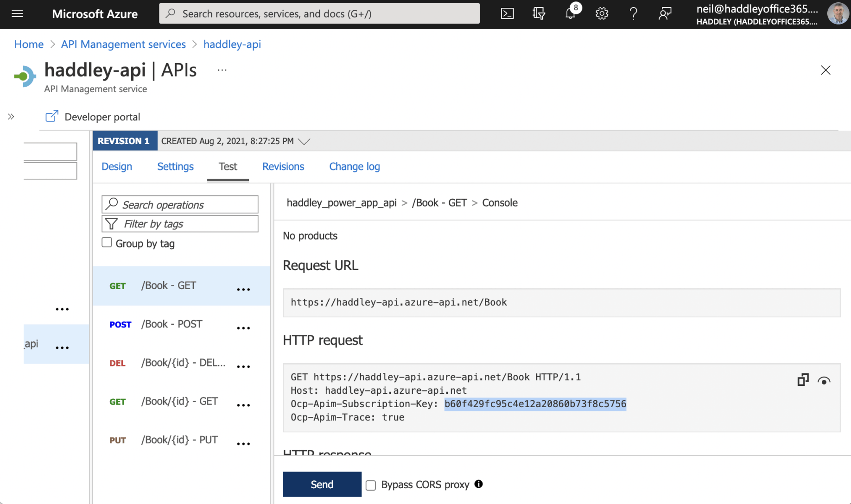The image size is (851, 504).
Task: Switch to the Design tab
Action: 117,167
